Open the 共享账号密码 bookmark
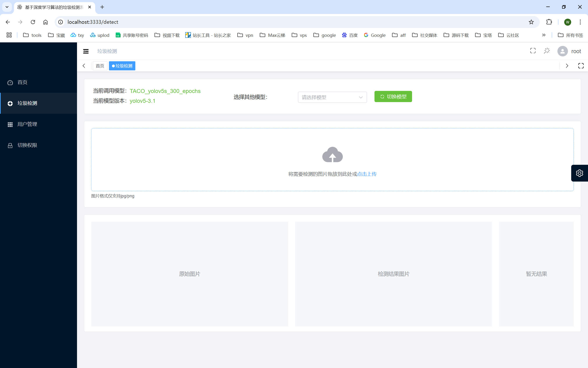Viewport: 588px width, 368px height. (x=132, y=35)
